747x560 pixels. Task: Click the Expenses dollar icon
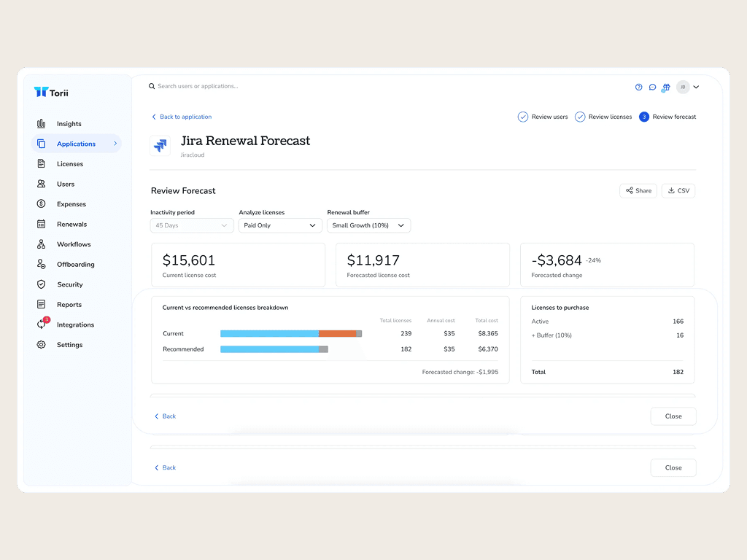coord(42,204)
